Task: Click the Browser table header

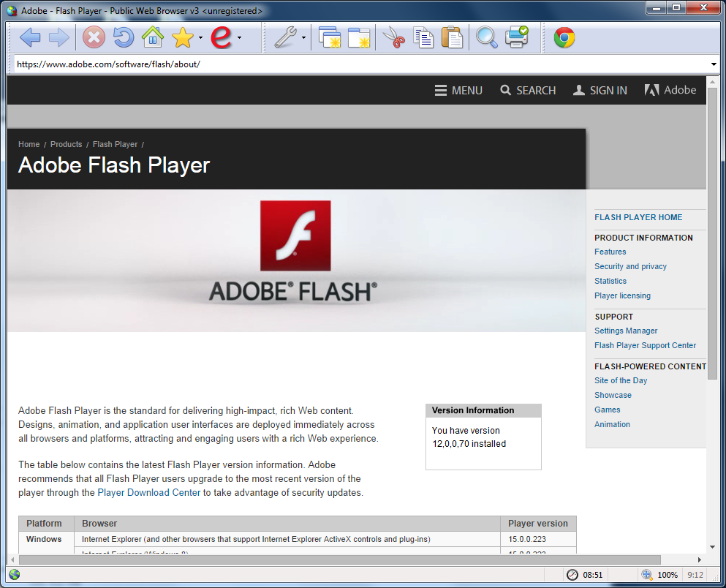Action: pyautogui.click(x=287, y=523)
